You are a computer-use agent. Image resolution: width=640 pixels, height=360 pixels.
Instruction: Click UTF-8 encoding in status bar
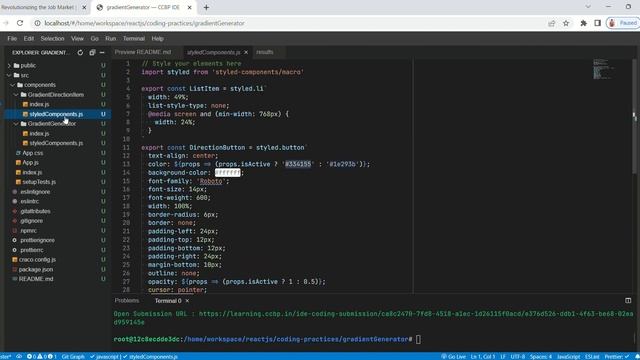518,357
